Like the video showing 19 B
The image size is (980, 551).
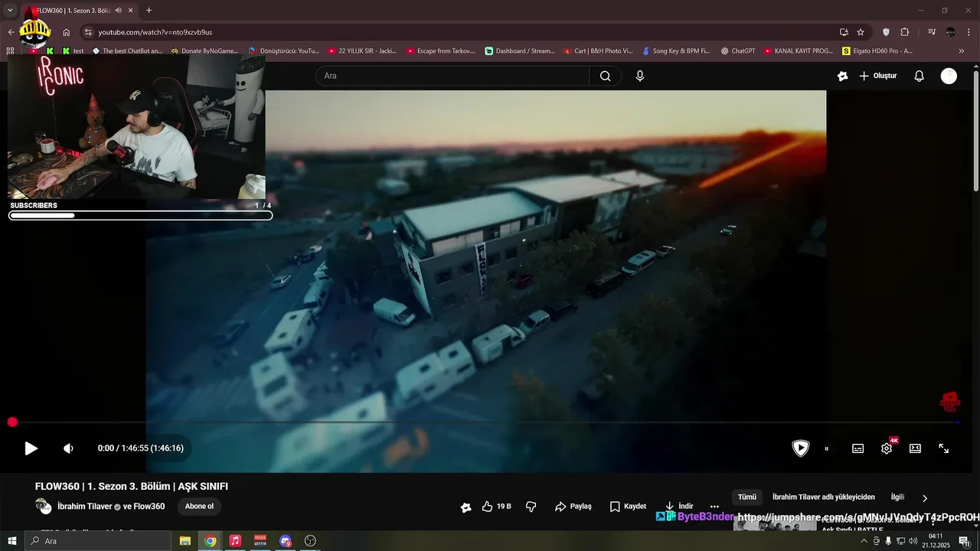click(496, 507)
